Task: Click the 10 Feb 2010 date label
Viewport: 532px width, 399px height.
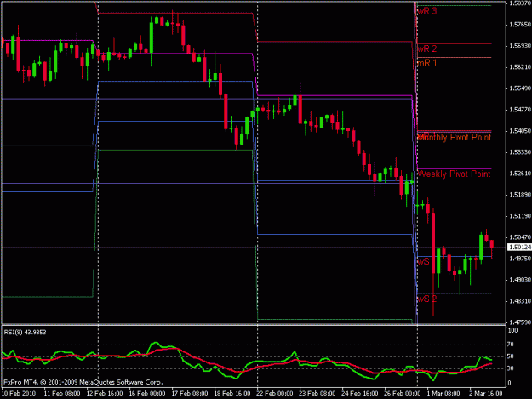Action: (19, 394)
